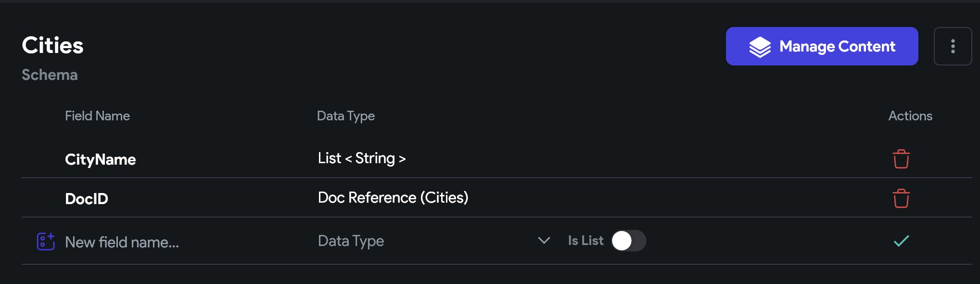Expand the chevron arrow next to Data Type
980x284 pixels.
pos(544,241)
